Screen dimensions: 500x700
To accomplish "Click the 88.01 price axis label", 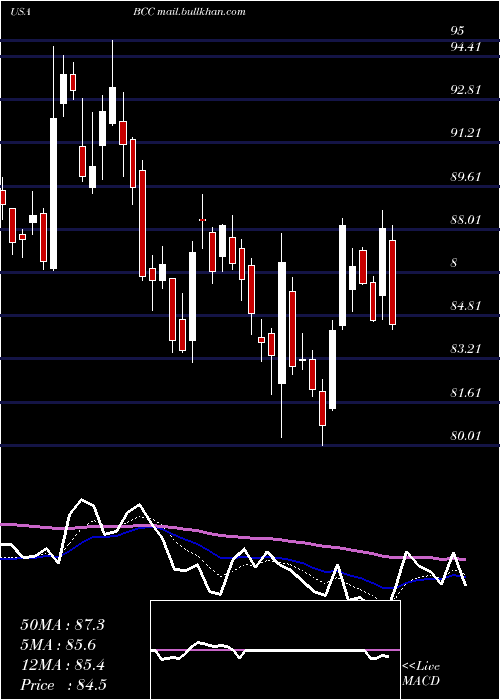I will [x=466, y=219].
